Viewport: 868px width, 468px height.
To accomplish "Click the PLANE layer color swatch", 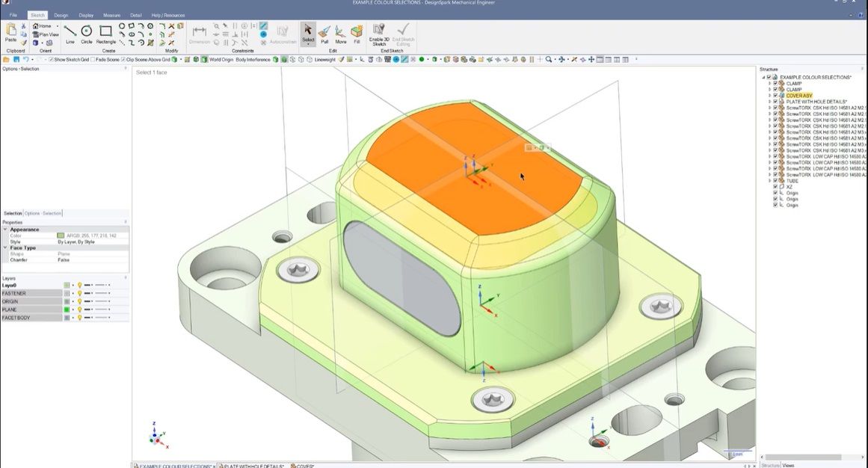I will (66, 310).
